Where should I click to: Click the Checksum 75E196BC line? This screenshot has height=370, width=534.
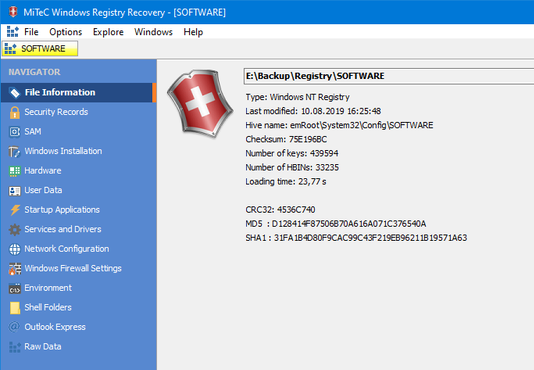click(x=286, y=140)
